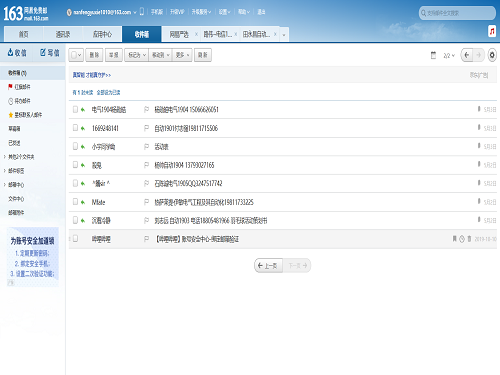Open the 标记为 mark-as dropdown
Image resolution: width=500 pixels, height=375 pixels.
click(137, 55)
